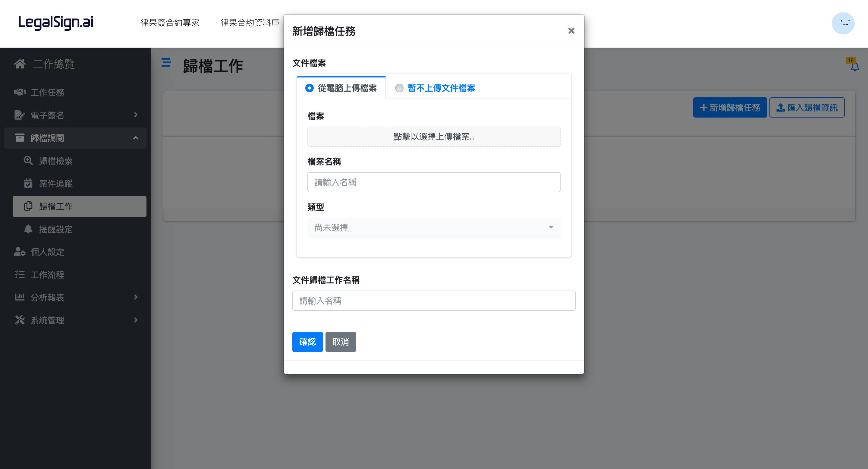Open 歸檔檢索 in the sidebar
Image resolution: width=868 pixels, height=469 pixels.
pos(79,160)
